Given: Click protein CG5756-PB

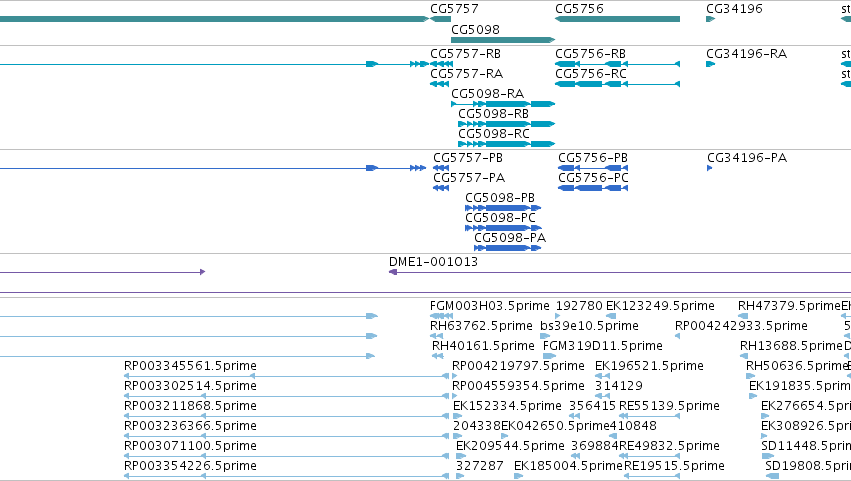Looking at the screenshot, I should [593, 158].
